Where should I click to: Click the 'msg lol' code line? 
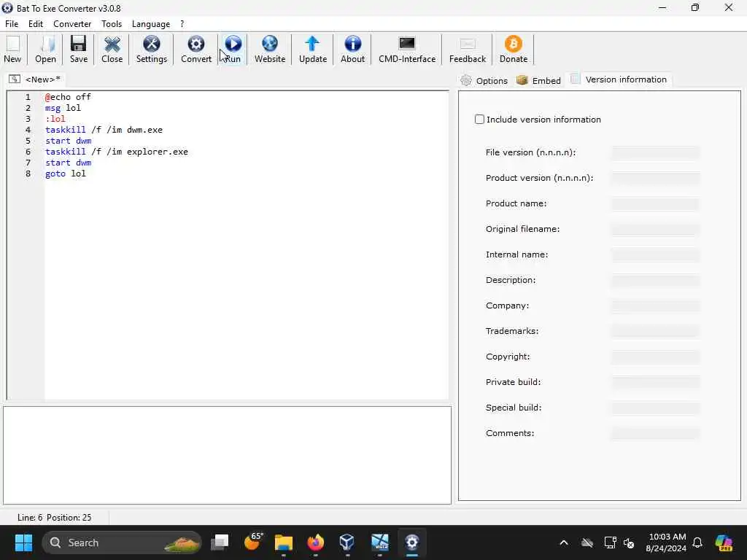[x=63, y=108]
